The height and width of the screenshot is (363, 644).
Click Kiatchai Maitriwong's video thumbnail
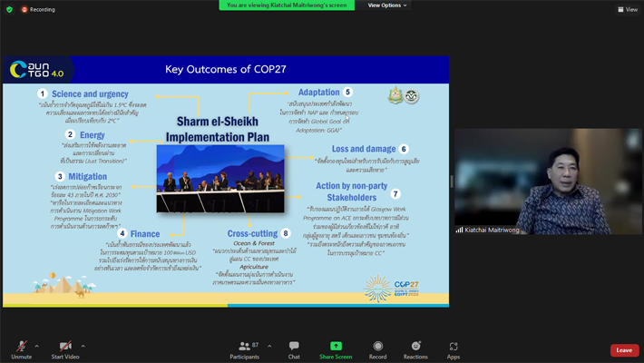coord(548,181)
